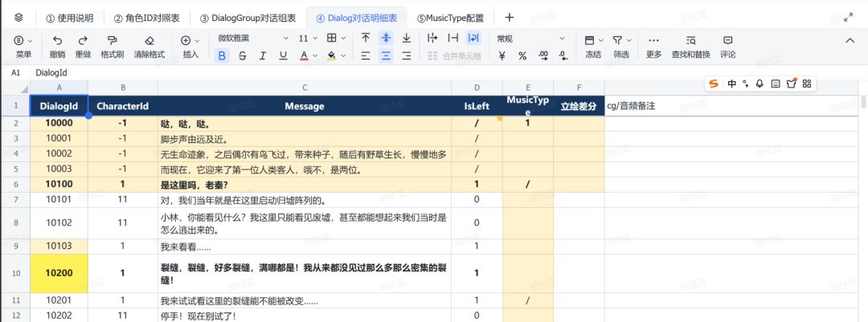Align cell content to top
Screen dimensions: 868x322
[x=366, y=39]
